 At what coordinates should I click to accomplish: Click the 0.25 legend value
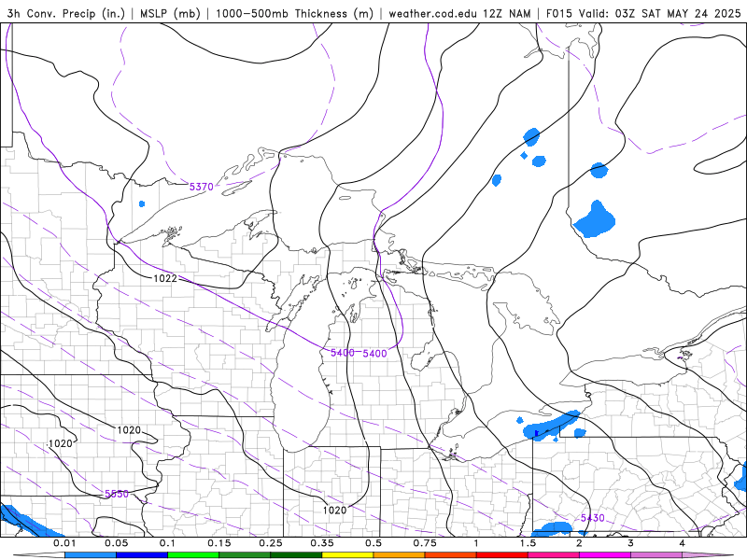[271, 543]
